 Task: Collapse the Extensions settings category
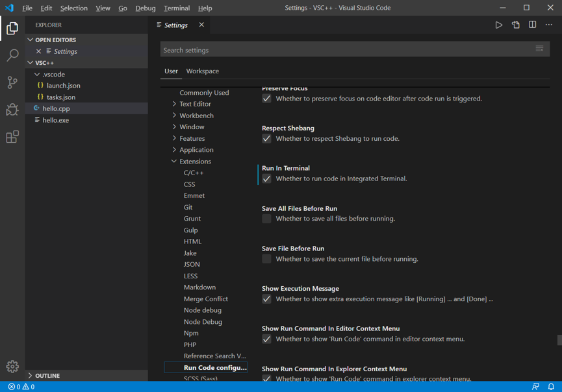[x=174, y=161]
